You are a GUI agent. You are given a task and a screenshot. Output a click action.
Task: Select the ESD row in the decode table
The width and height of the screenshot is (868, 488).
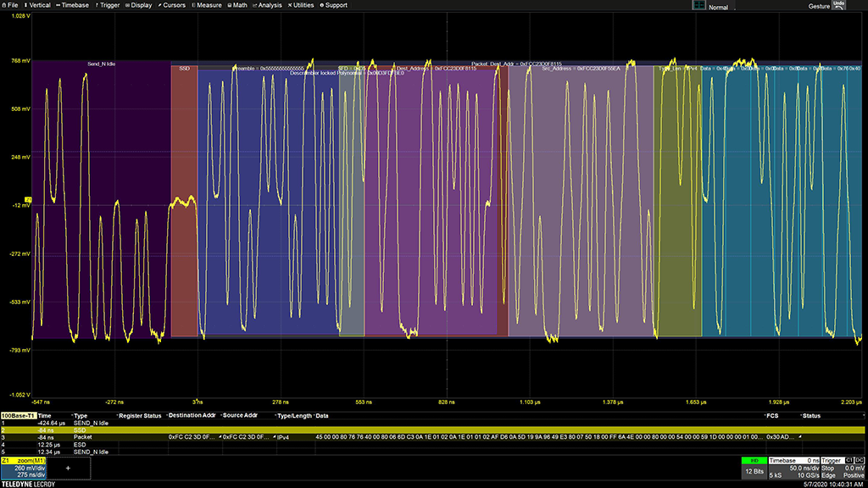(x=81, y=444)
